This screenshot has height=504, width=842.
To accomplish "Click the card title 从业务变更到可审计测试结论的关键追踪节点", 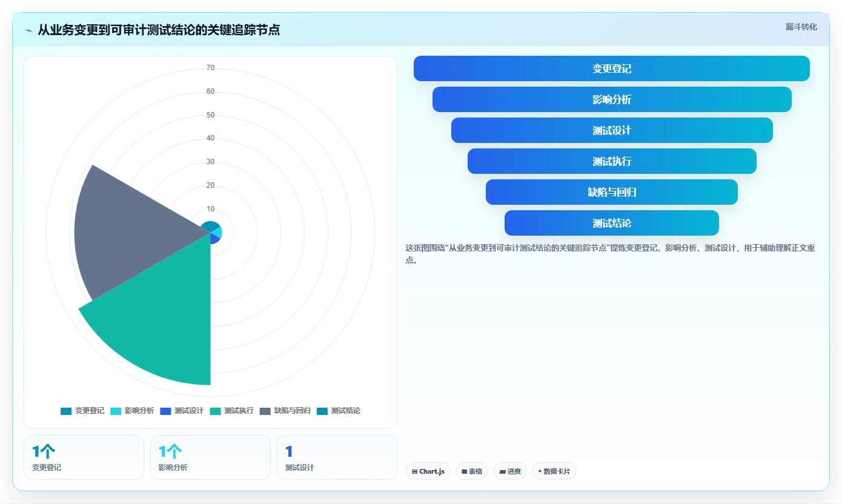I will click(x=159, y=30).
